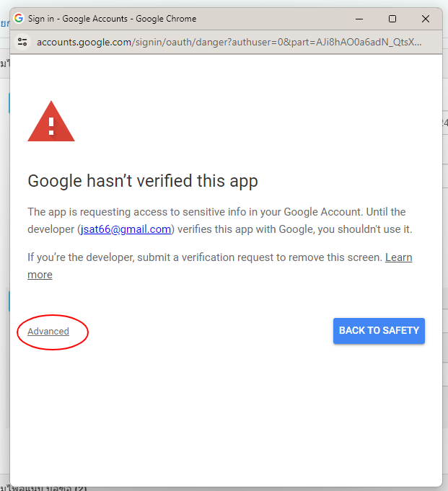Open the jsat66@gmail.com developer email link
This screenshot has height=491, width=448.
125,229
